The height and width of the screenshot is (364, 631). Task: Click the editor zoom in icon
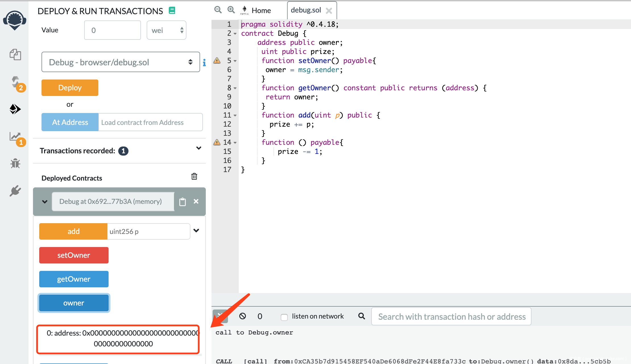pyautogui.click(x=231, y=10)
